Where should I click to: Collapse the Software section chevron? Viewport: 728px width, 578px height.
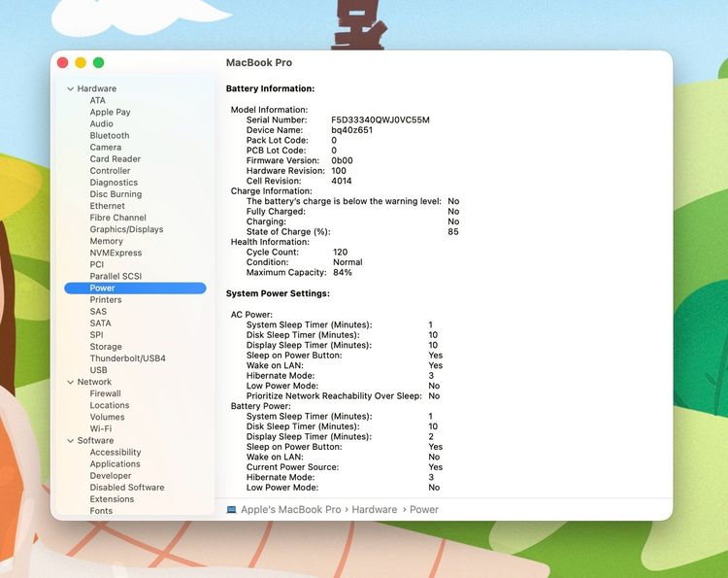click(71, 440)
